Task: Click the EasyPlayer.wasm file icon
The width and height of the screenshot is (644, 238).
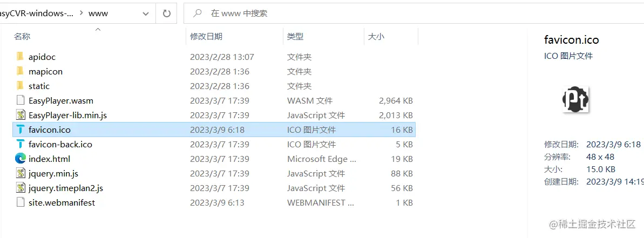Action: tap(20, 100)
